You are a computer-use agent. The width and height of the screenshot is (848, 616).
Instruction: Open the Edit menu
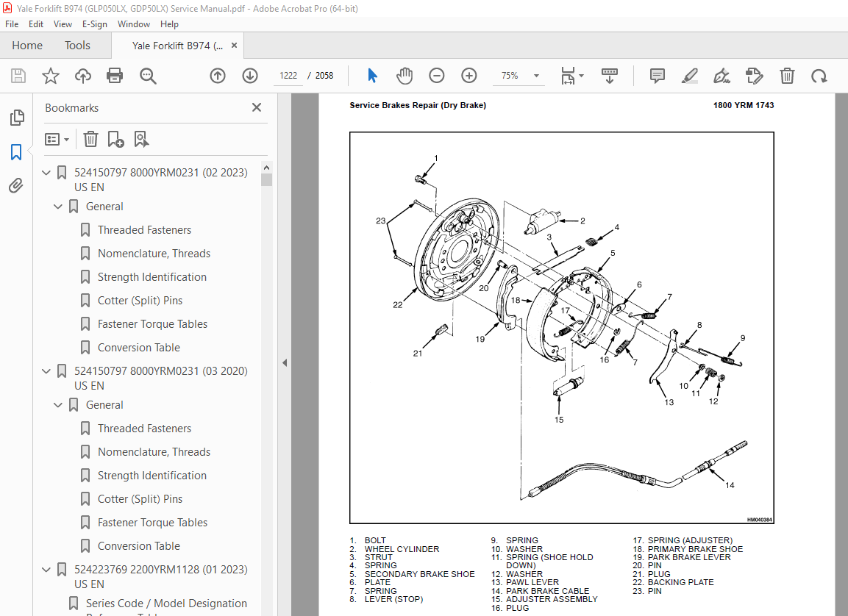[36, 24]
